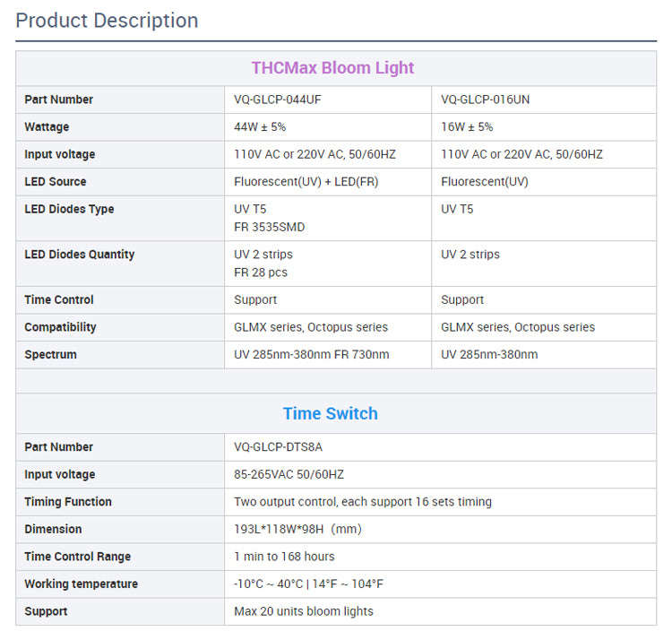Click the Dimension row label
Screen dimensions: 672x640
click(x=53, y=530)
